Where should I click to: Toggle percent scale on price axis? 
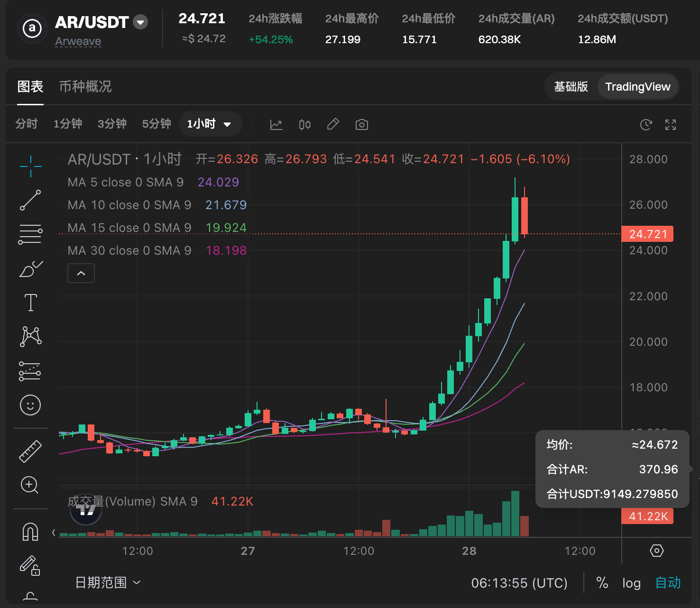(602, 583)
